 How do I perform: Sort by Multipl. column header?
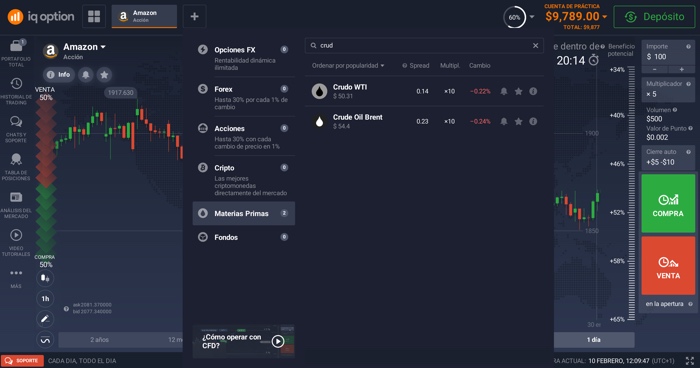[x=450, y=66]
